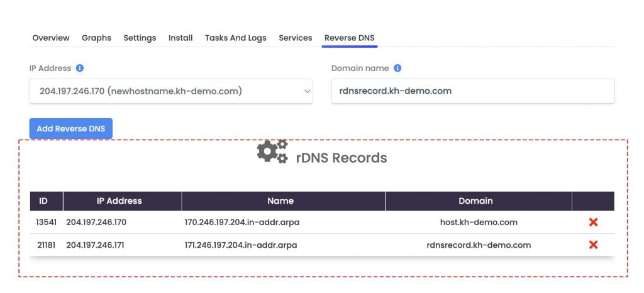Click the rDNS Records heading

(341, 158)
